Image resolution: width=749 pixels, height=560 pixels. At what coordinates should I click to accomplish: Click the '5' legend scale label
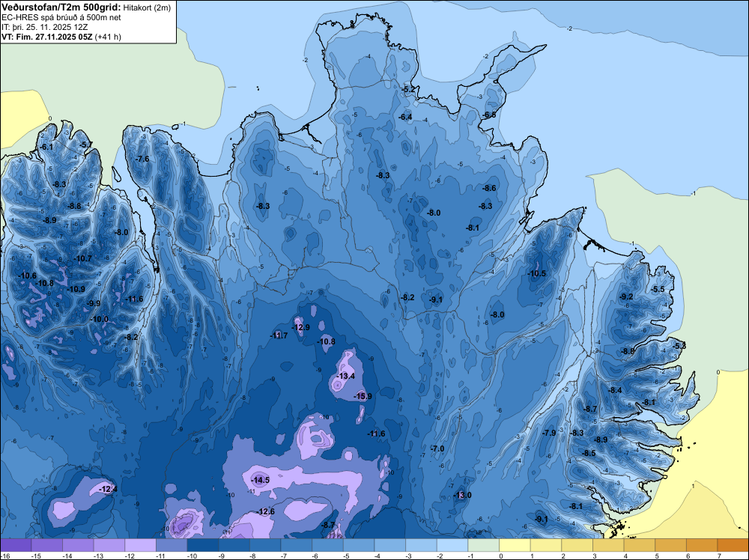pyautogui.click(x=657, y=556)
